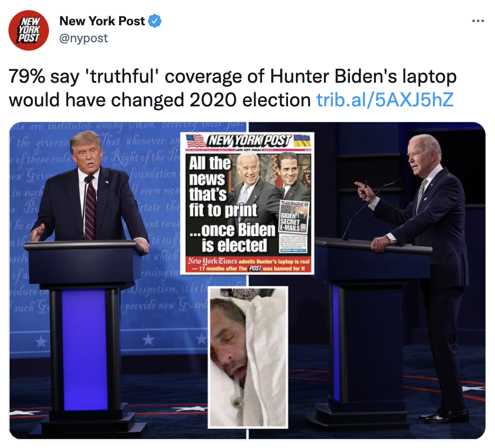Click the Biden Secret E-Mails inset on cover

[x=294, y=227]
